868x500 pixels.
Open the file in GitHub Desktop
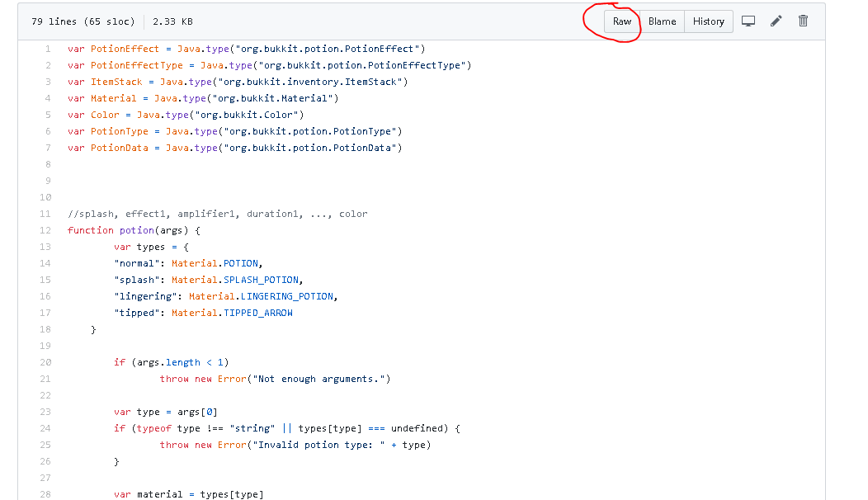[748, 21]
